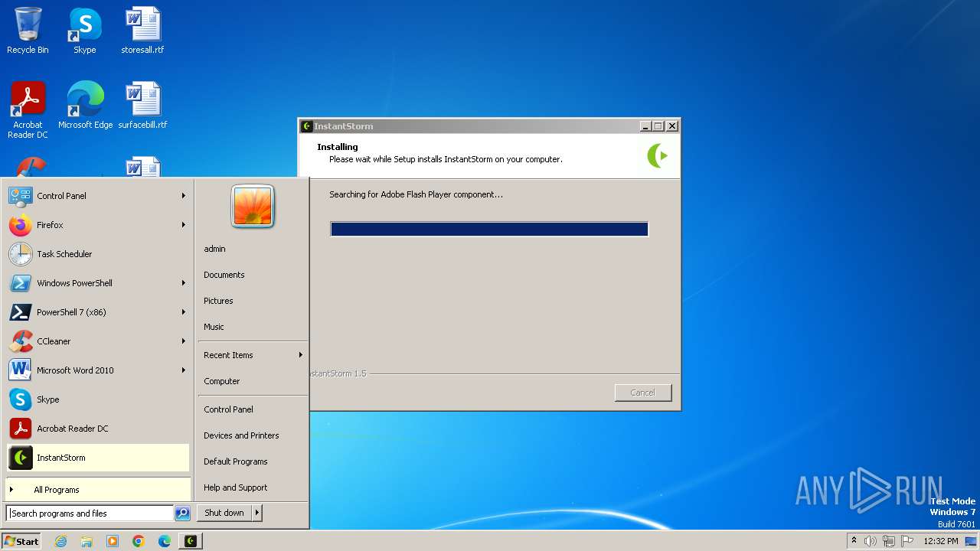Click the InstantStorm install progress bar
The image size is (980, 551).
click(x=489, y=229)
